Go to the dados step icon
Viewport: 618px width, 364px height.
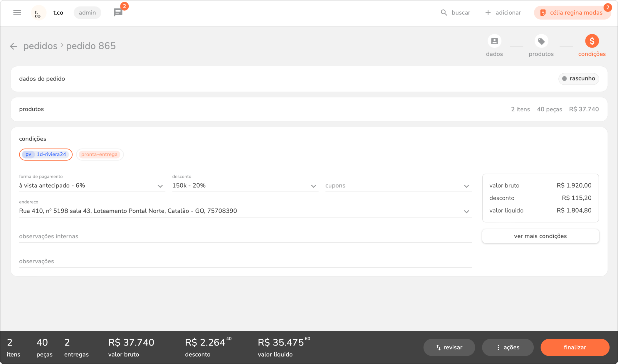[x=494, y=41]
